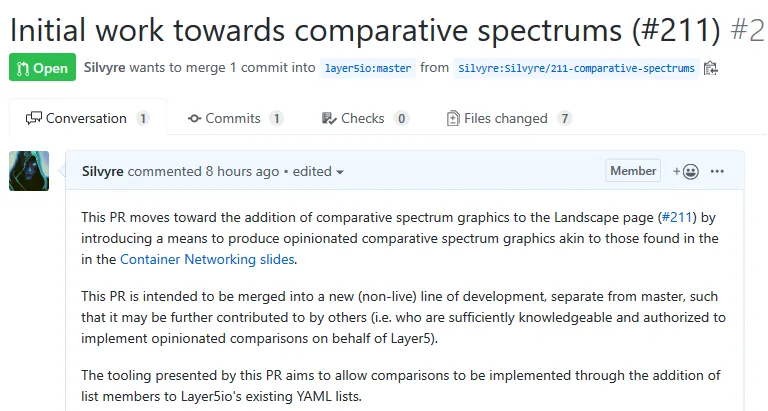Open the Files changed tab
Image resolution: width=768 pixels, height=411 pixels.
click(505, 118)
